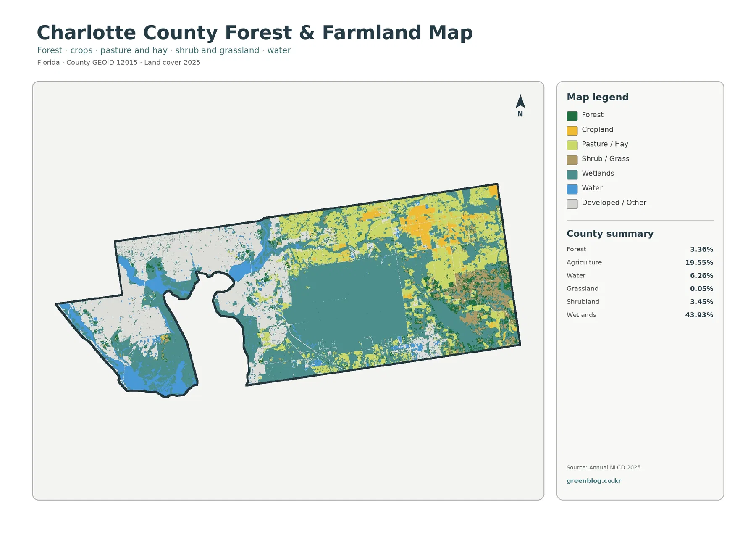The image size is (756, 535).
Task: Click the 'Agriculture' summary row label
Action: point(584,263)
